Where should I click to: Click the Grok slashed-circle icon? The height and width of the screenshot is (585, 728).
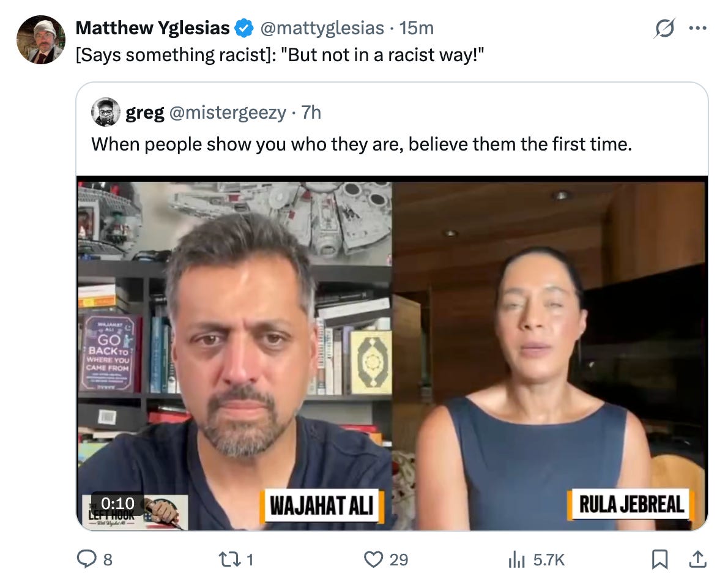click(x=664, y=28)
